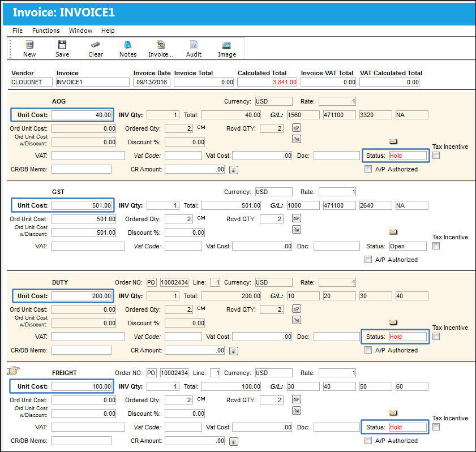Click AOG G/L field 1560
The height and width of the screenshot is (452, 476).
[x=303, y=115]
